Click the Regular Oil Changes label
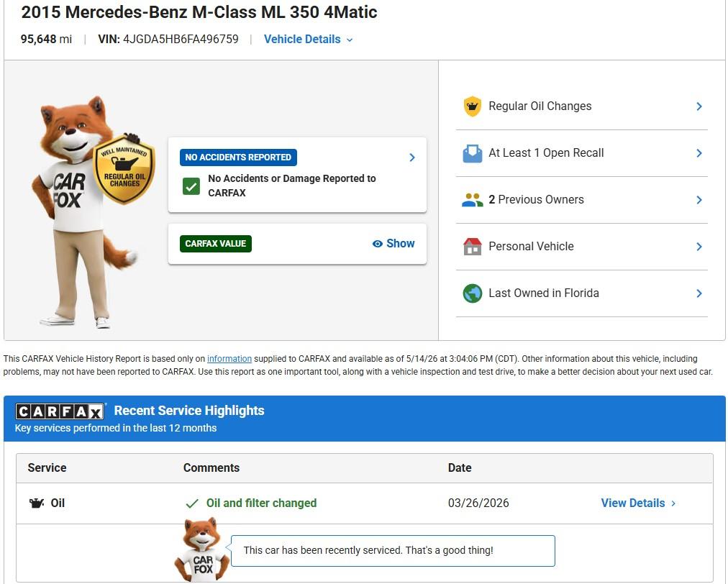This screenshot has height=584, width=728. pyautogui.click(x=540, y=106)
